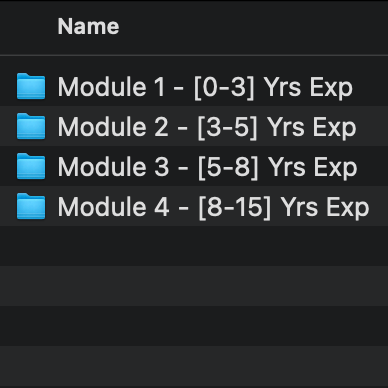
Task: Highlight the 'Module 3 - [5-8] Yrs Exp' row
Action: (x=194, y=166)
